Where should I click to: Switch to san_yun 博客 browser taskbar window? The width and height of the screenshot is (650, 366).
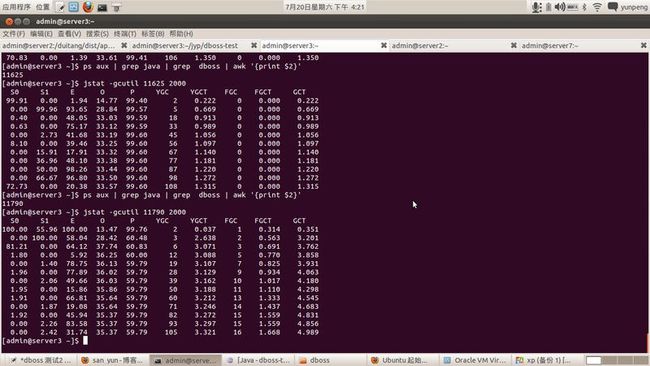(x=112, y=360)
